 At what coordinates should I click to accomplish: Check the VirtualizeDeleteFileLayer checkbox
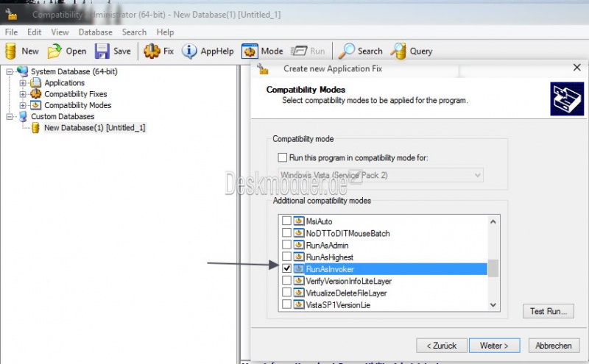pos(286,293)
